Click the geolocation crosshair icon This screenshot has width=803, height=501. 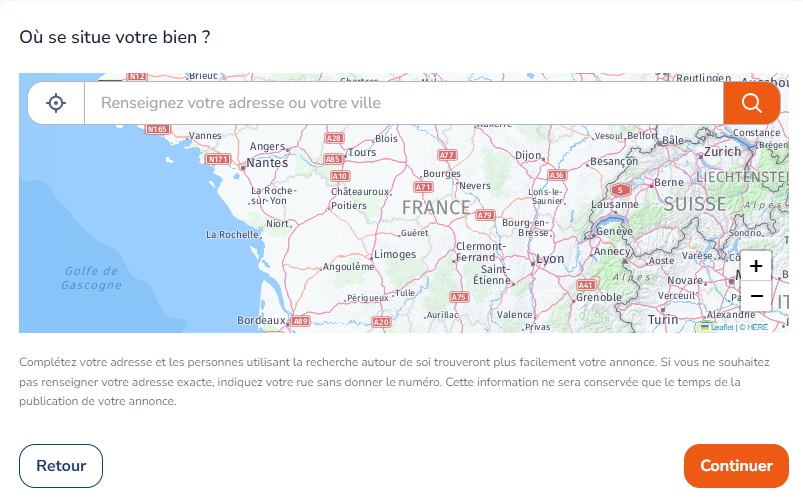click(x=56, y=103)
